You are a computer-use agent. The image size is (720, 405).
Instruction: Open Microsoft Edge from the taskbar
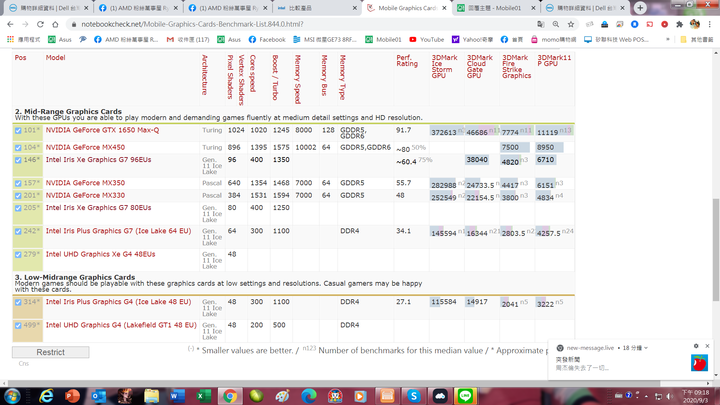coord(309,396)
